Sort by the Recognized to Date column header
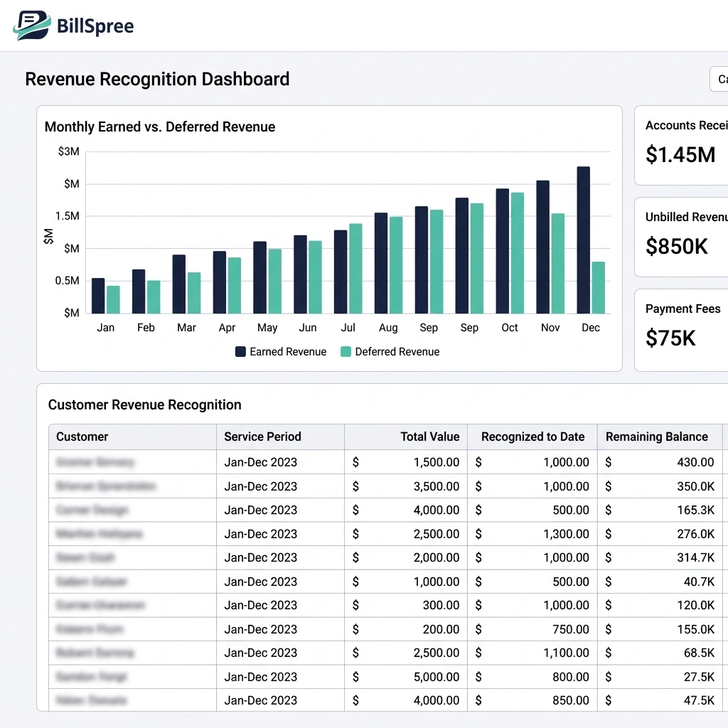Viewport: 728px width, 728px height. (x=532, y=437)
